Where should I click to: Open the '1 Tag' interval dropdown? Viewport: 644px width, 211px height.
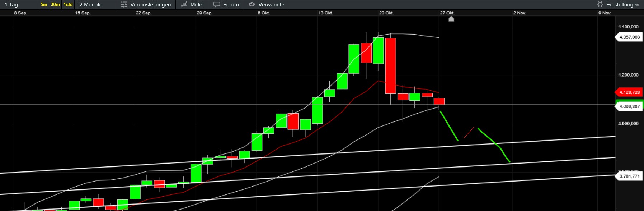pos(19,5)
